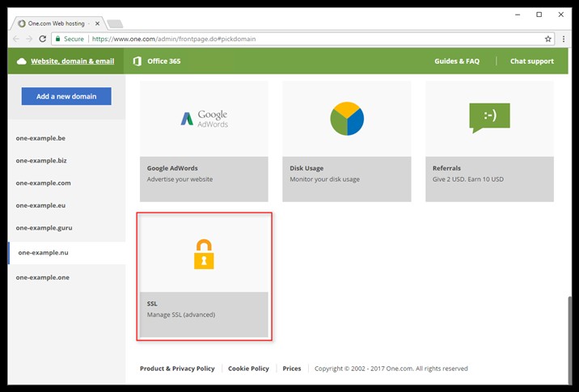579x392 pixels.
Task: Click the cloud icon beside Website, domain & email
Action: click(21, 61)
